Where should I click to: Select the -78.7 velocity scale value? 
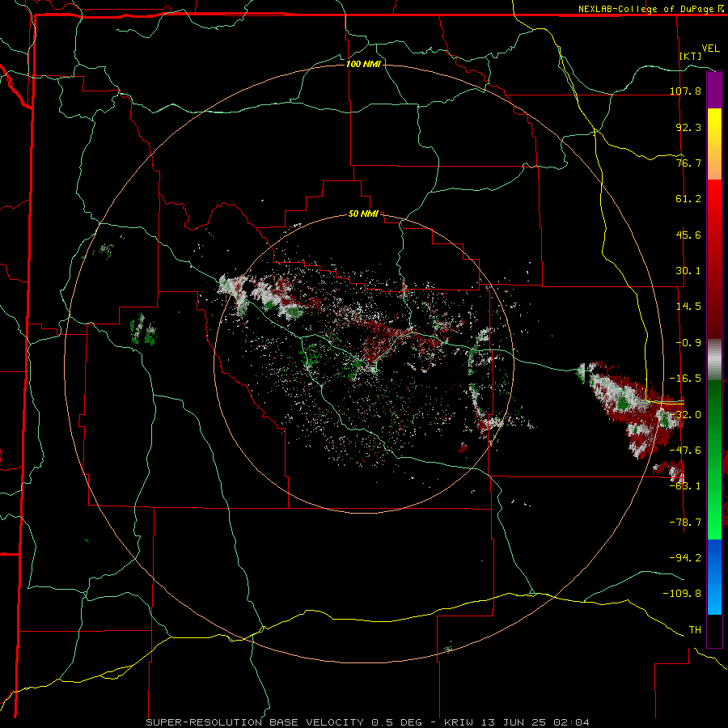tap(685, 523)
